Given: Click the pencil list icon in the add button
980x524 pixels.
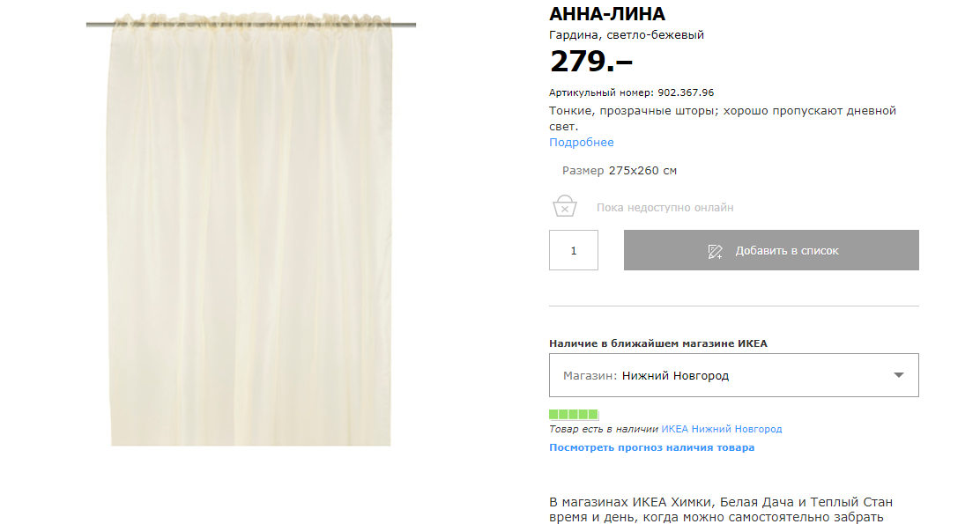Looking at the screenshot, I should [x=715, y=251].
